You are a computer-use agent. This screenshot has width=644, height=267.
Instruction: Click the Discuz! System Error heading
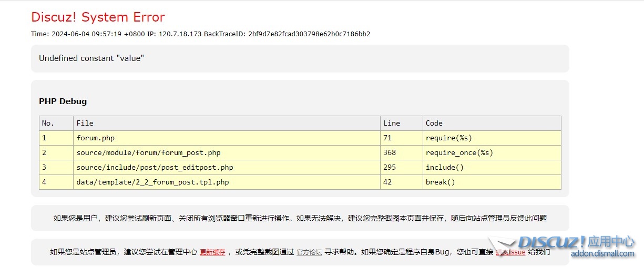point(98,17)
